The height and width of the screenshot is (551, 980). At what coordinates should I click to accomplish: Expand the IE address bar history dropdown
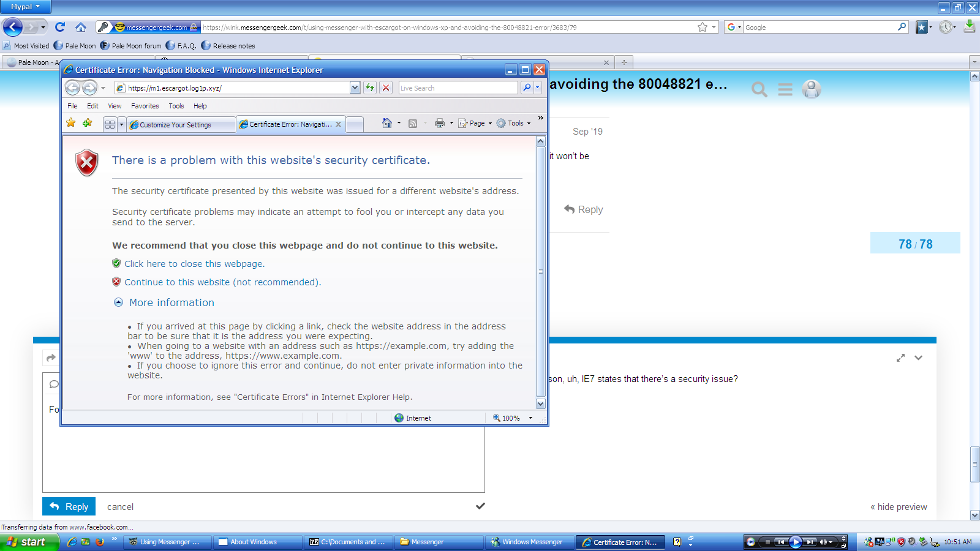[x=355, y=88]
